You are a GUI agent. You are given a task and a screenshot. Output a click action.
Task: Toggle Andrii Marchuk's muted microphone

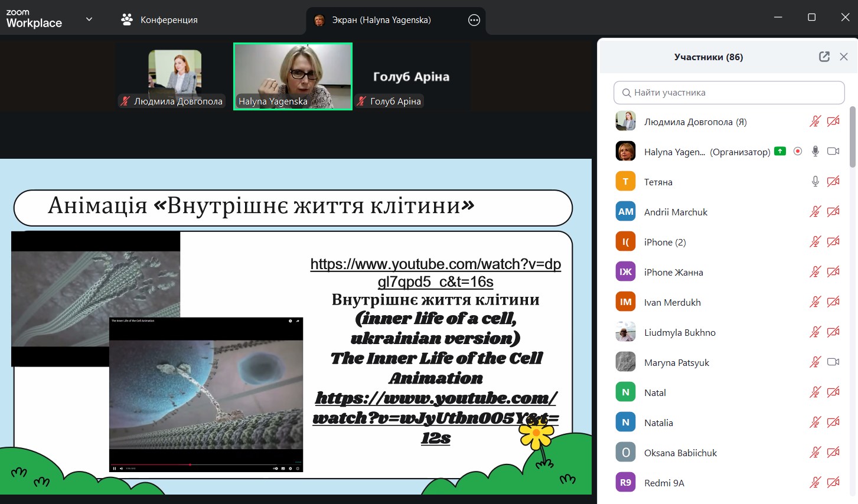[x=815, y=211]
